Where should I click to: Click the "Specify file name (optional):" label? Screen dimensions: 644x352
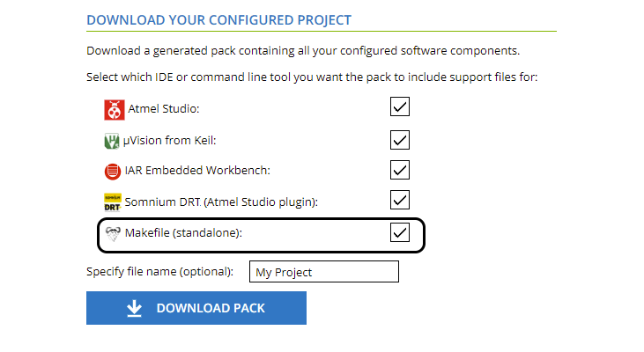(x=159, y=271)
